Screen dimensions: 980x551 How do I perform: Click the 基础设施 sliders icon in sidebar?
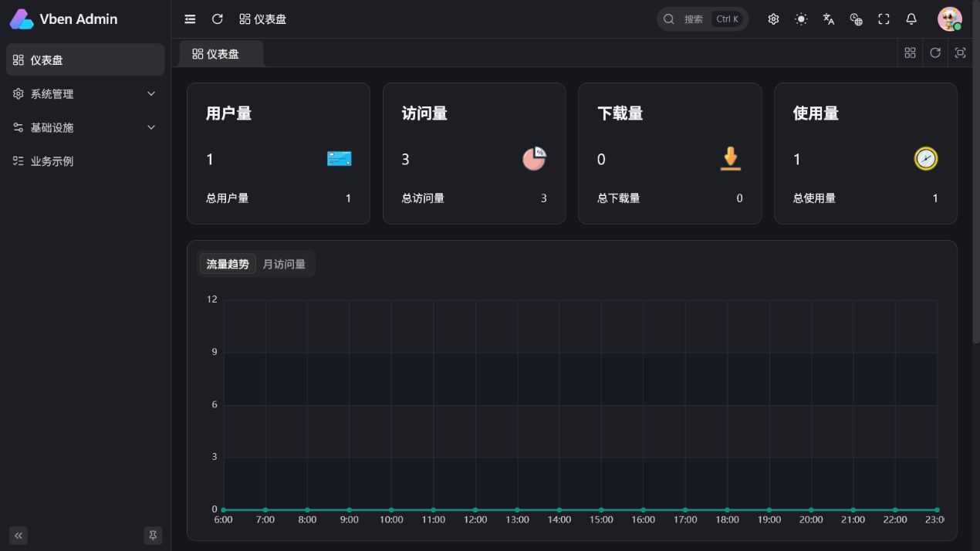pos(19,127)
